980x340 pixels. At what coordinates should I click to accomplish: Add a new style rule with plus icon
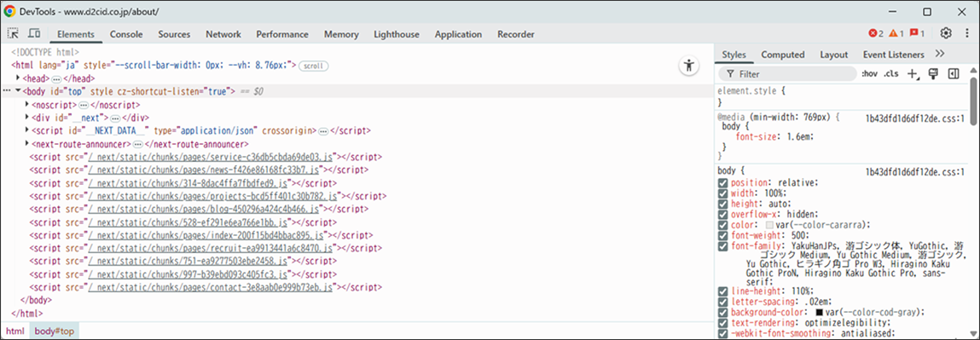pyautogui.click(x=913, y=74)
